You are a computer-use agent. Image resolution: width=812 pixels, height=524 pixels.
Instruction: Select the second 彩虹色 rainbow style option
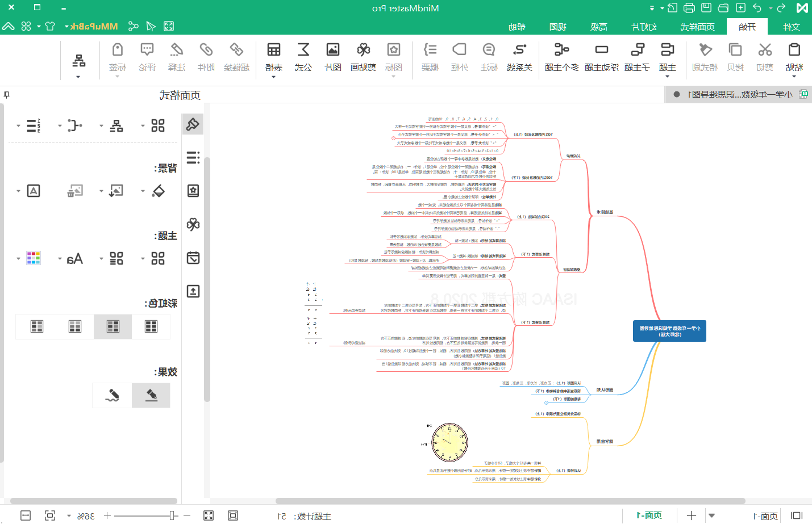tap(113, 326)
